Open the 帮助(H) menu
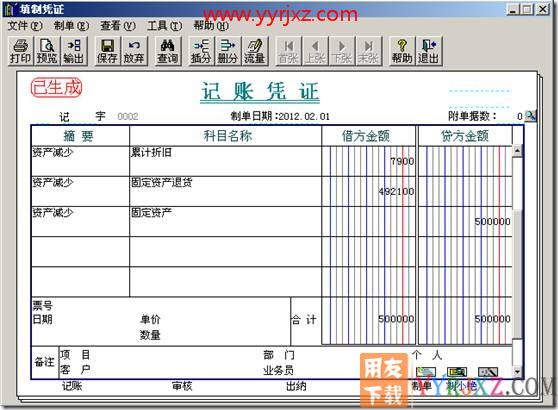This screenshot has height=410, width=558. click(x=211, y=26)
